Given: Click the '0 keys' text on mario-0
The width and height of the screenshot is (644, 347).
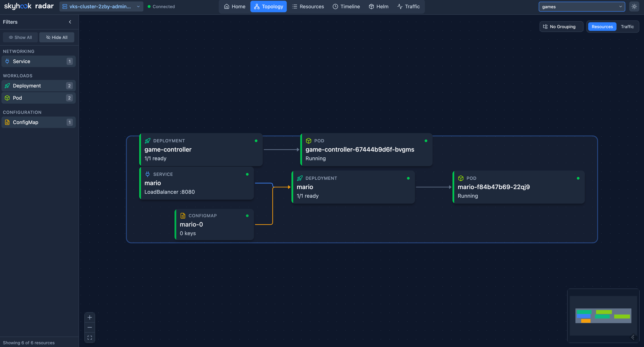Looking at the screenshot, I should pos(188,233).
